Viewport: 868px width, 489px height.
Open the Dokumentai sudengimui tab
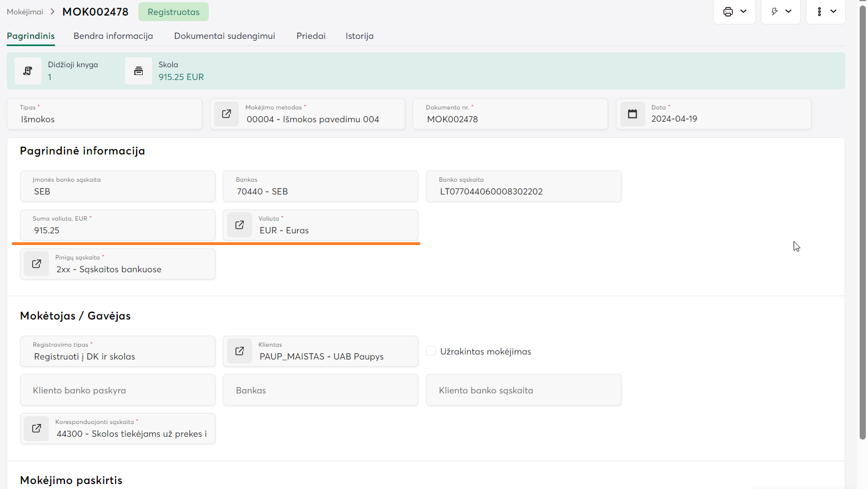pyautogui.click(x=224, y=36)
